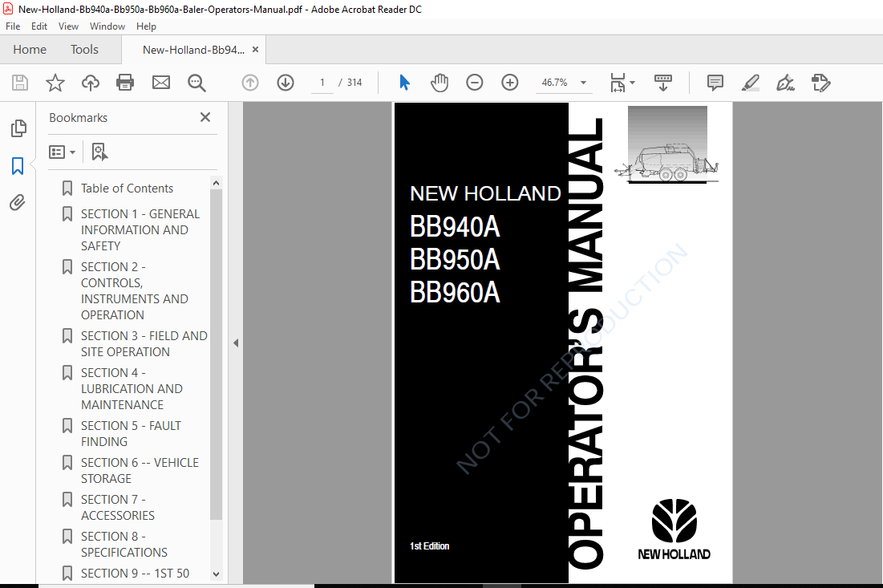The height and width of the screenshot is (588, 883).
Task: Click the page number input field
Action: [x=322, y=83]
